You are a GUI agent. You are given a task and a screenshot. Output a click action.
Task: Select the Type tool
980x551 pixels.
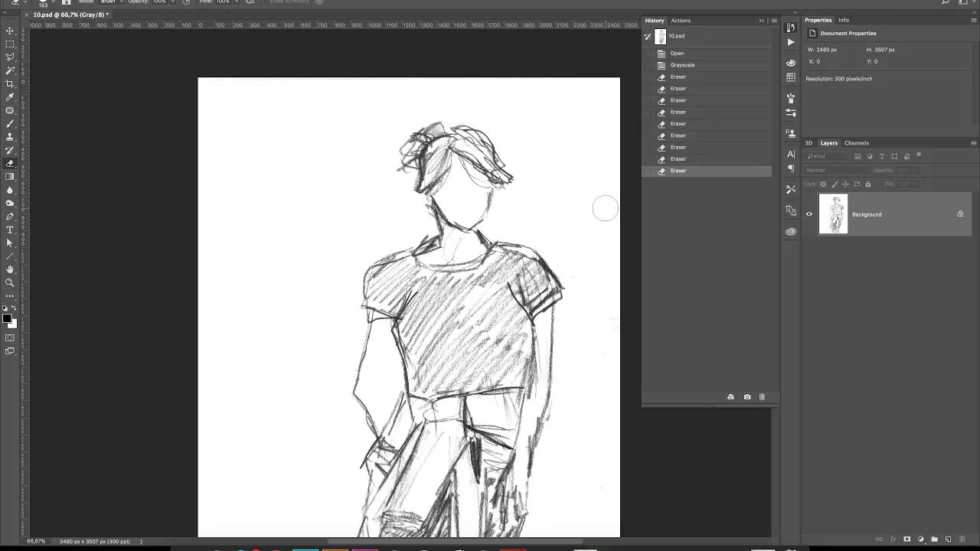[x=10, y=230]
